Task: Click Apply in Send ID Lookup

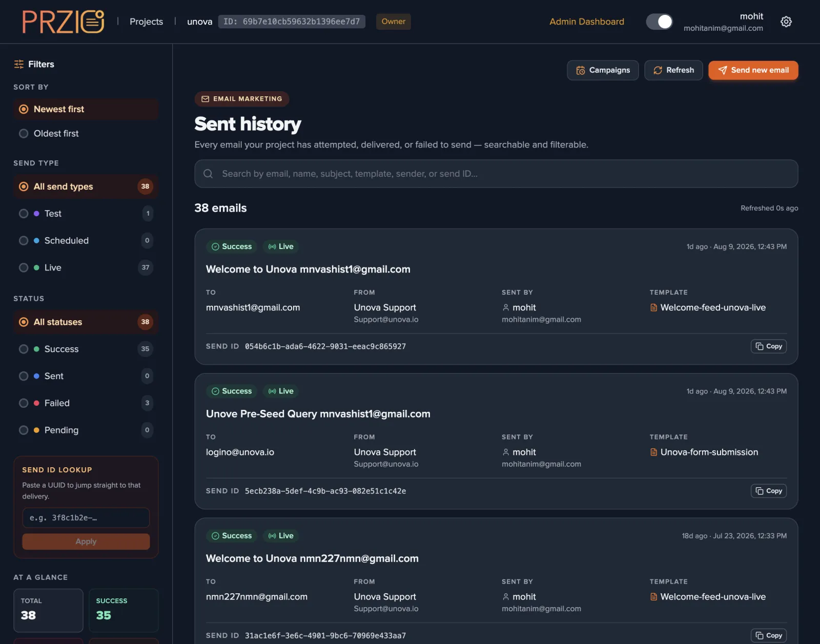Action: click(86, 542)
